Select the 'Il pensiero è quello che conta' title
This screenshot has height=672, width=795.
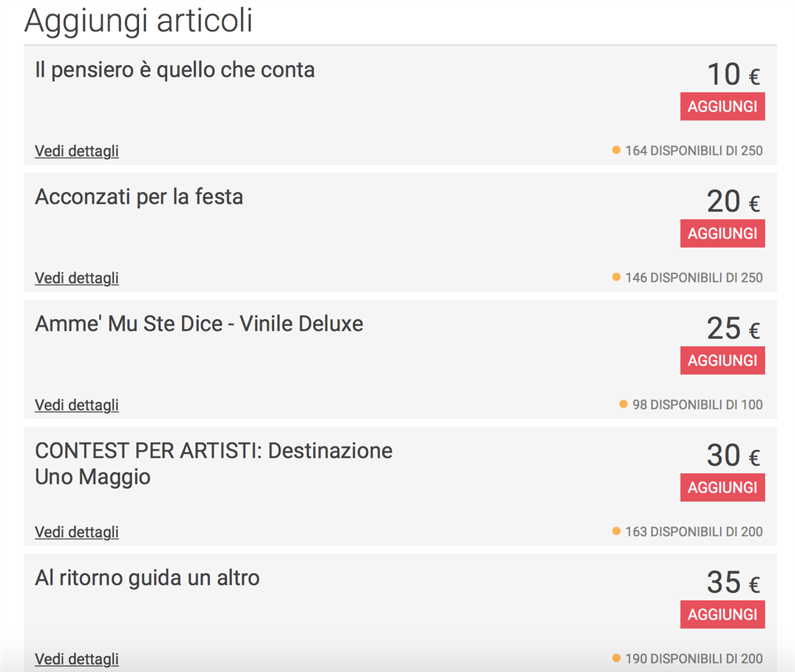[175, 70]
